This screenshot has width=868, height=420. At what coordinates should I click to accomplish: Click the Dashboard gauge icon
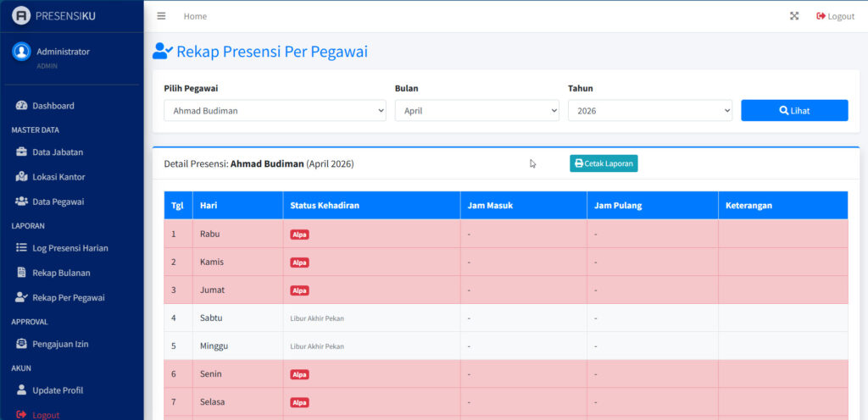[22, 106]
